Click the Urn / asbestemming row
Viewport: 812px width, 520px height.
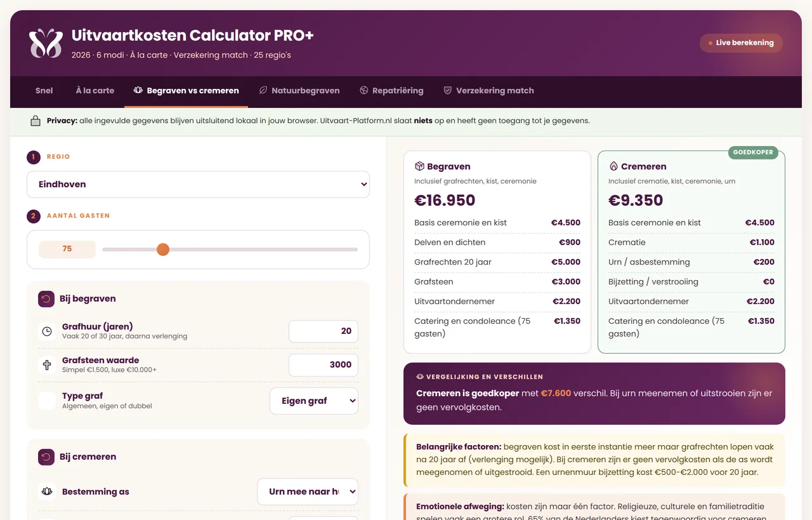click(x=691, y=262)
